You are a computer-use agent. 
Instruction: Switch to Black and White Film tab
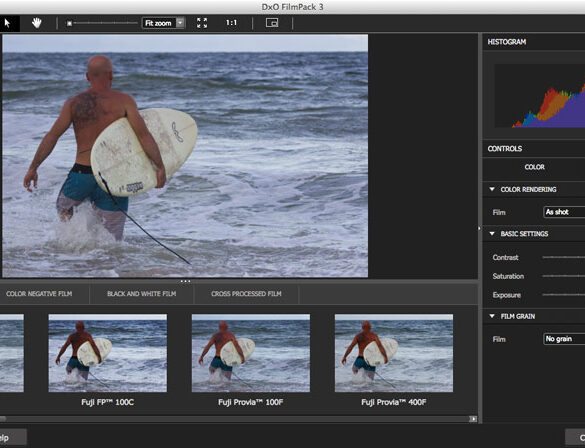[x=142, y=294]
